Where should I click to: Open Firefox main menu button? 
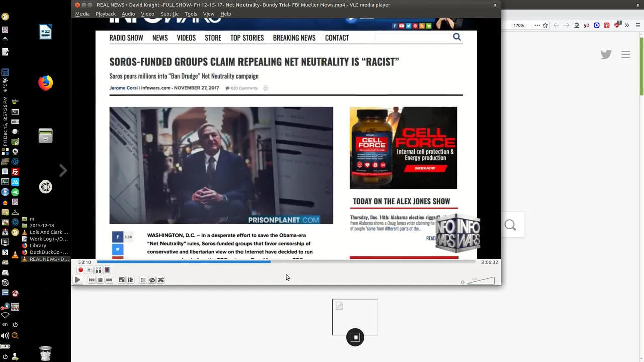(637, 25)
